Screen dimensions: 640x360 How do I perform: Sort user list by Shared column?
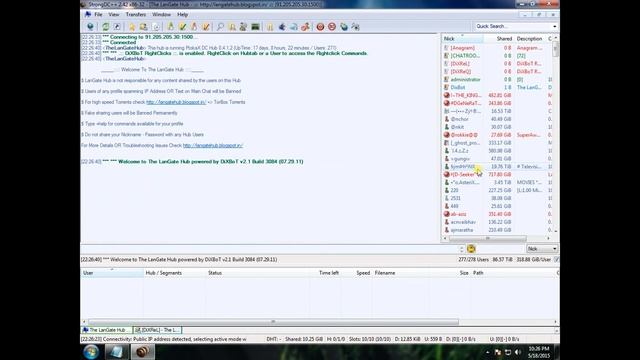[x=498, y=39]
